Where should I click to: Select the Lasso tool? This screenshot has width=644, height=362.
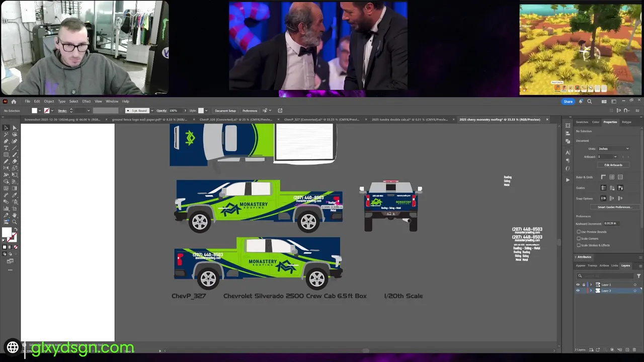pos(15,135)
